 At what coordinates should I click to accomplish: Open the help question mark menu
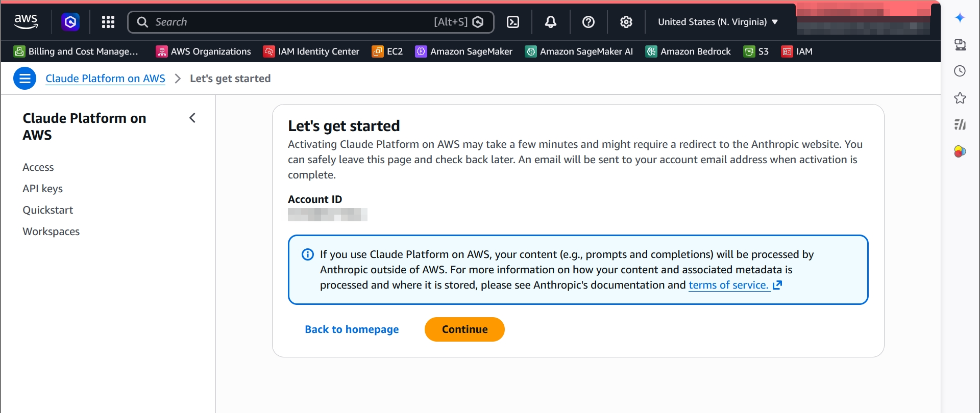589,22
